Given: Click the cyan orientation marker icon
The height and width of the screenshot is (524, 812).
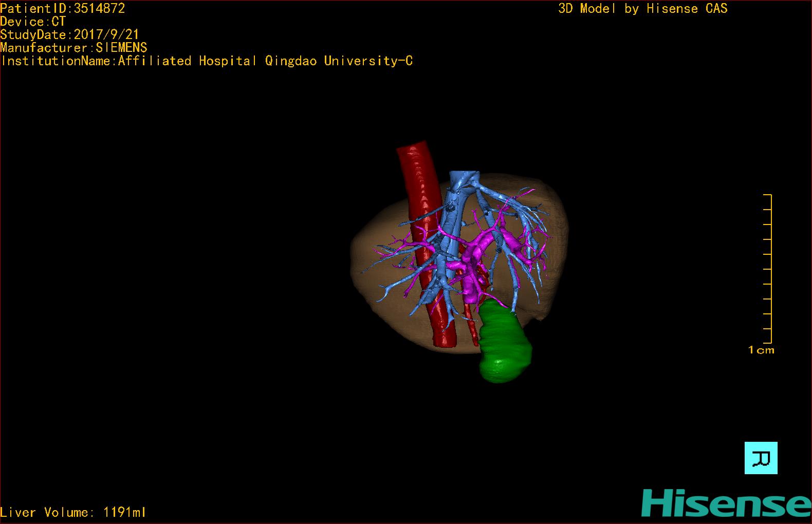Looking at the screenshot, I should (x=761, y=458).
